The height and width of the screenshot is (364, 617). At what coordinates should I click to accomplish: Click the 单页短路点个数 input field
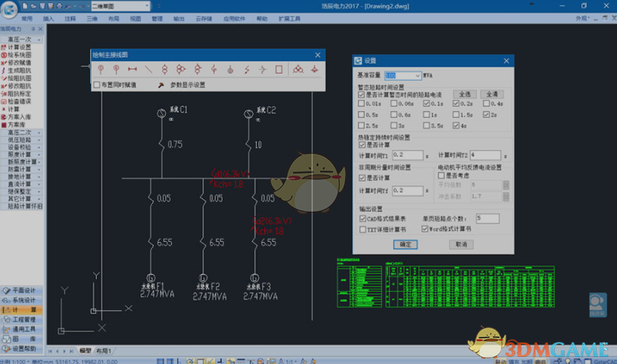tap(487, 218)
